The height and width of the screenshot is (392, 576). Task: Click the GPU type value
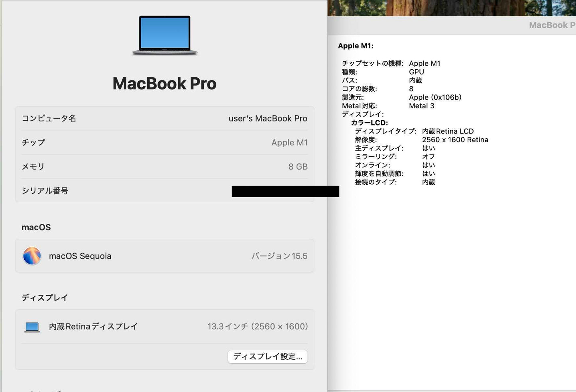point(417,72)
